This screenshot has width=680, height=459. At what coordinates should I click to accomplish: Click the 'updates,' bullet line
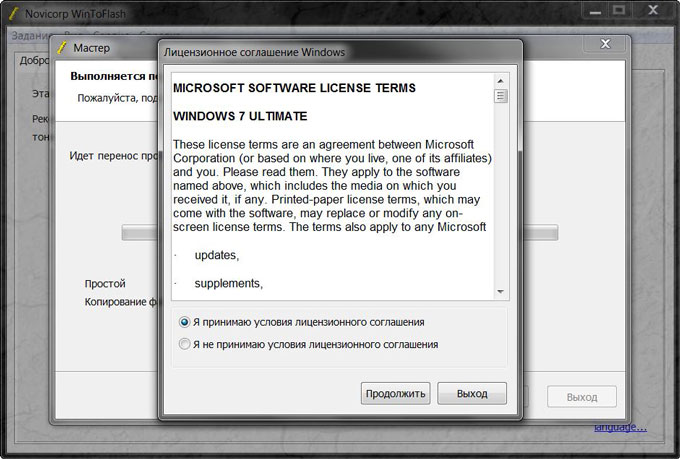coord(216,255)
